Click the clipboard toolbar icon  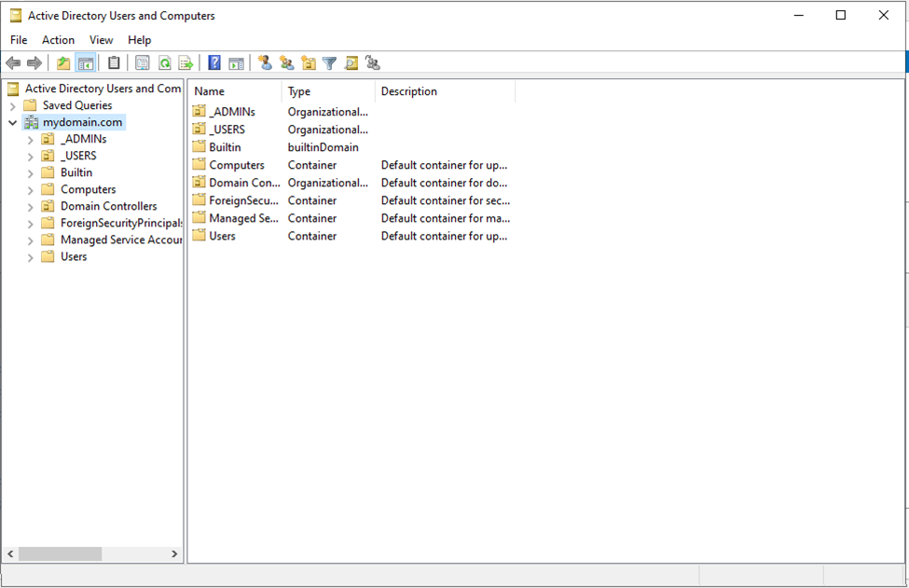[x=114, y=63]
